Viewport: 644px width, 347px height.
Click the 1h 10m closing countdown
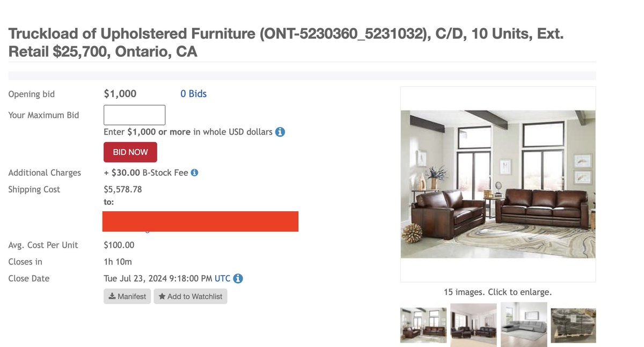118,262
